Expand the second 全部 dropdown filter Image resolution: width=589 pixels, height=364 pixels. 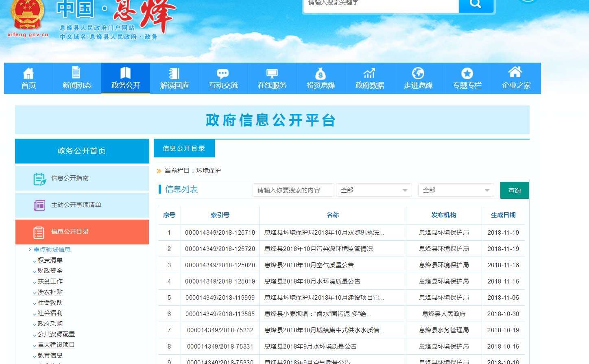coord(456,190)
